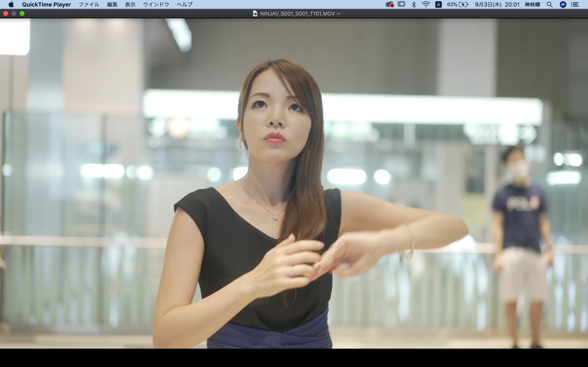Open the Apple menu
This screenshot has height=367, width=588.
(x=11, y=4)
